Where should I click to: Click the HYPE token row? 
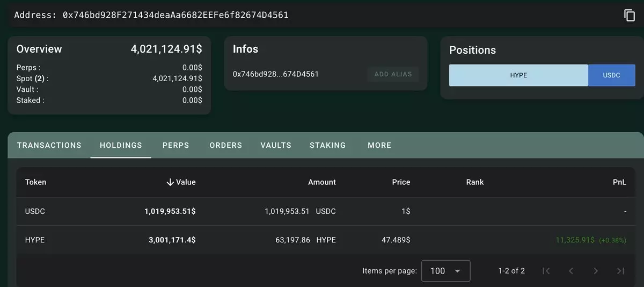pos(326,240)
